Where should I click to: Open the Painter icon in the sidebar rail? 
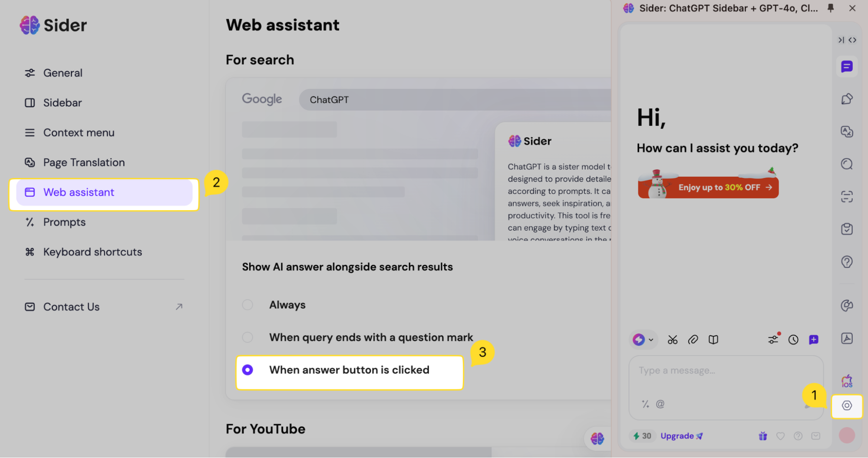tap(847, 306)
